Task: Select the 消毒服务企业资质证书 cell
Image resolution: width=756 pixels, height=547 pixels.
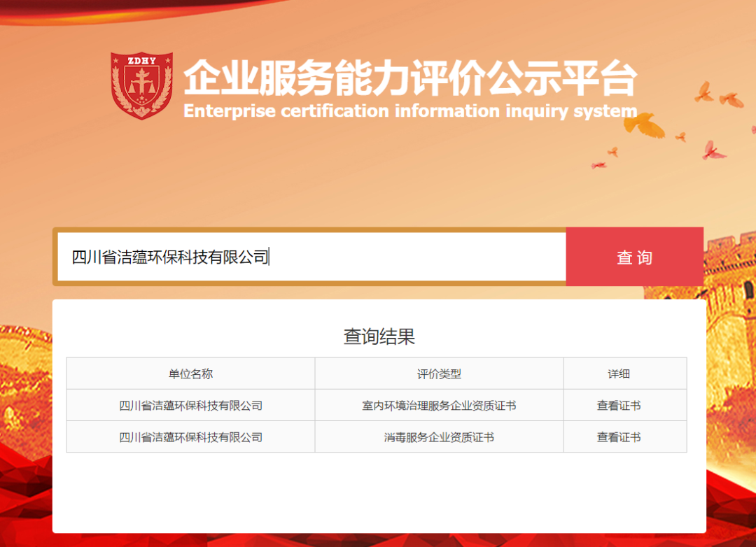Action: point(439,437)
